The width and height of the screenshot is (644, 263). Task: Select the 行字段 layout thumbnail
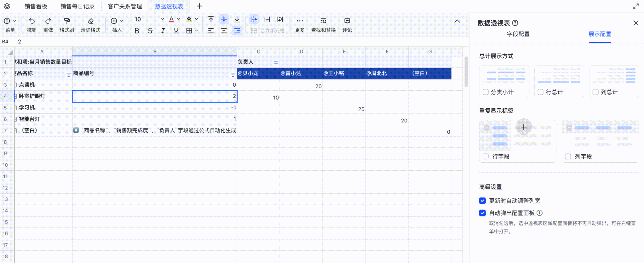[x=518, y=136]
